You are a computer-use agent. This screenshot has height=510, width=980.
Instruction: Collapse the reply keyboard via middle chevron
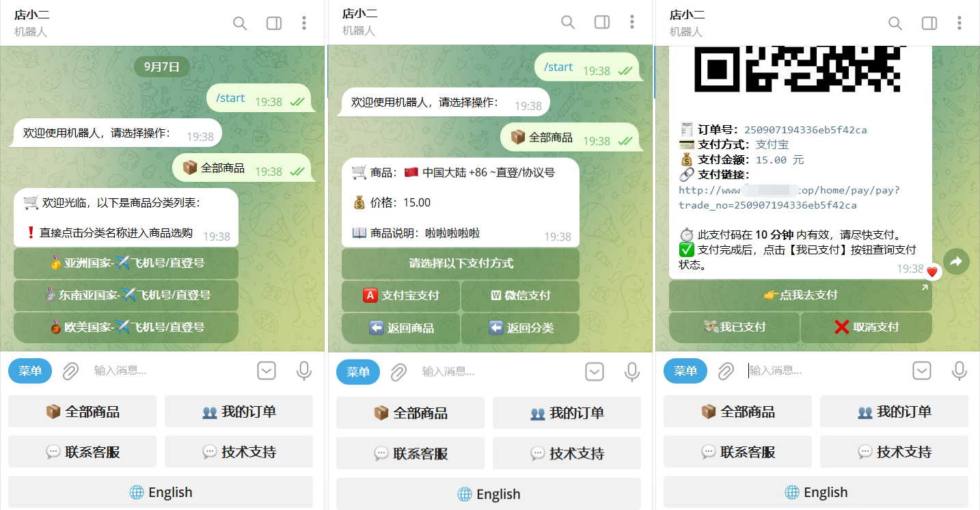coord(594,371)
